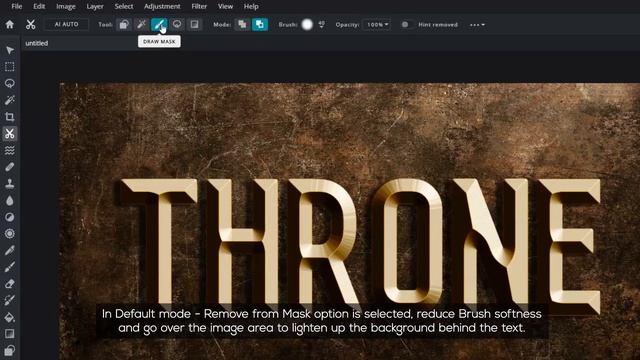Open the Filter menu
This screenshot has height=360, width=640.
[199, 7]
